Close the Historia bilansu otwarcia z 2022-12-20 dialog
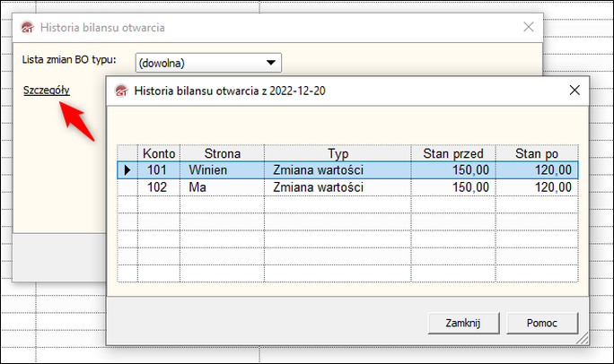The height and width of the screenshot is (364, 614). 575,91
